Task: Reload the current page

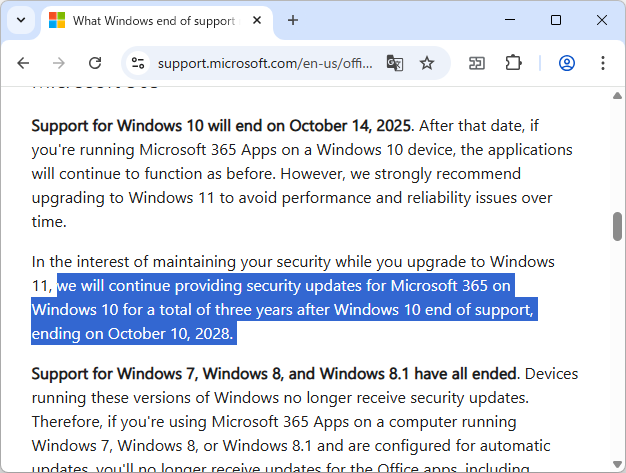Action: (95, 63)
